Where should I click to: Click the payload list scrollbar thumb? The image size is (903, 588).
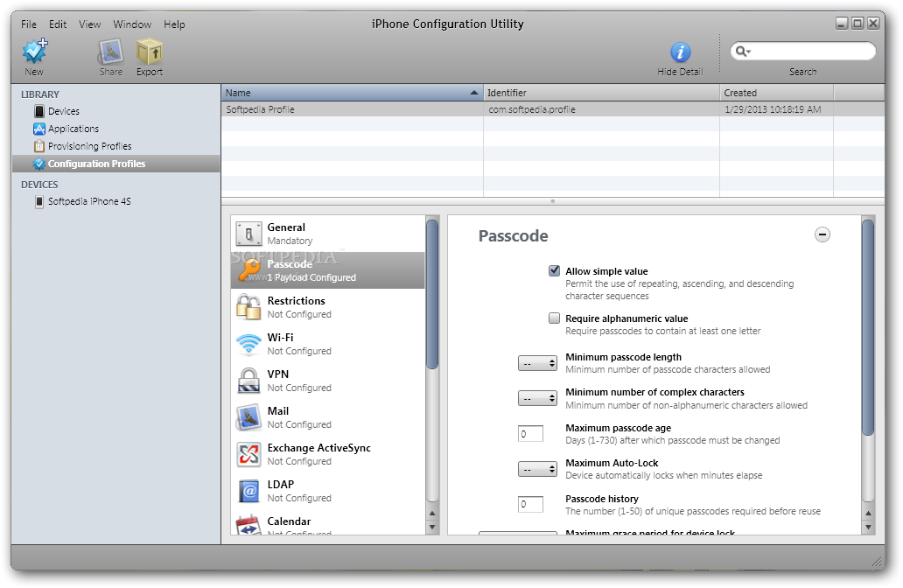pos(432,294)
